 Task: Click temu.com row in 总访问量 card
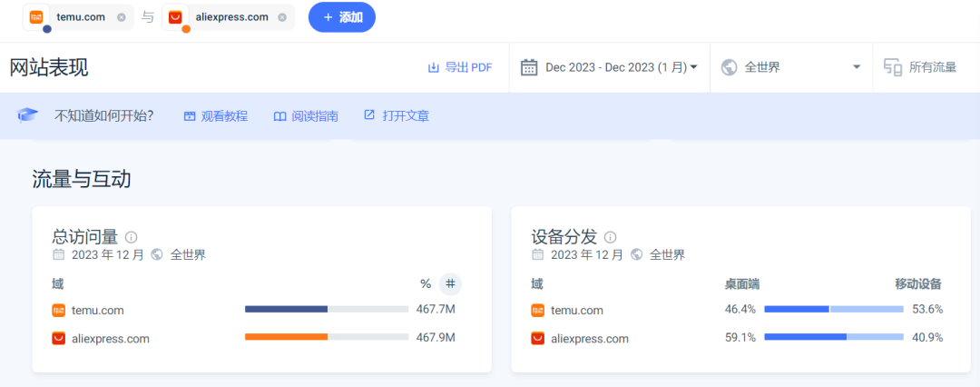click(256, 310)
